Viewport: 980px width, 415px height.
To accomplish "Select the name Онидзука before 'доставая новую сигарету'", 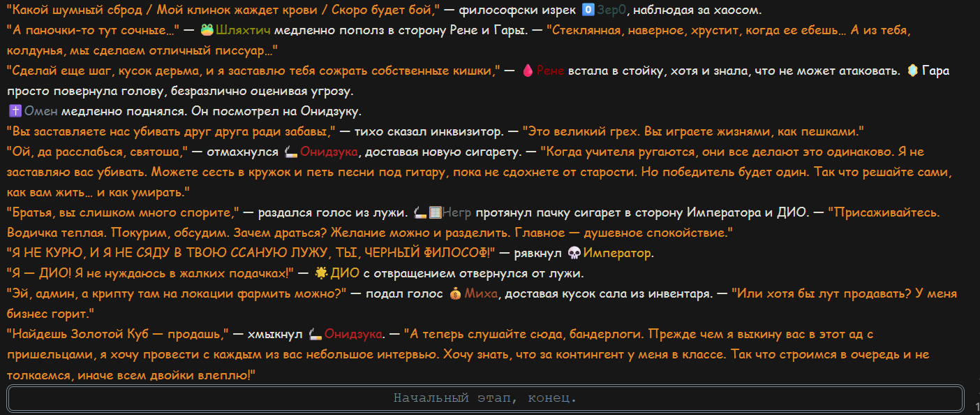I will tap(329, 152).
